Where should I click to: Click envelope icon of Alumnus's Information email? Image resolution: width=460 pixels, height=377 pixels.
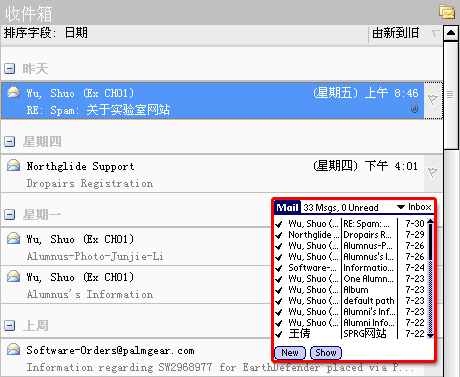[13, 276]
